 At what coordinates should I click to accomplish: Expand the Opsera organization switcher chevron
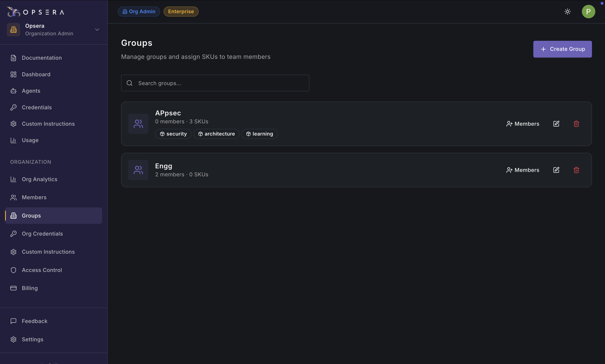[97, 30]
